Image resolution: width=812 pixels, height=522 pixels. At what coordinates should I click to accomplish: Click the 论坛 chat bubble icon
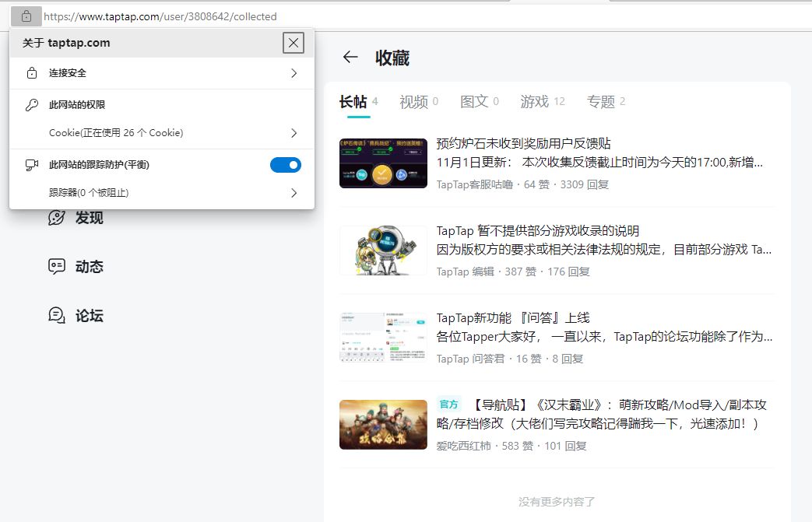(x=57, y=315)
